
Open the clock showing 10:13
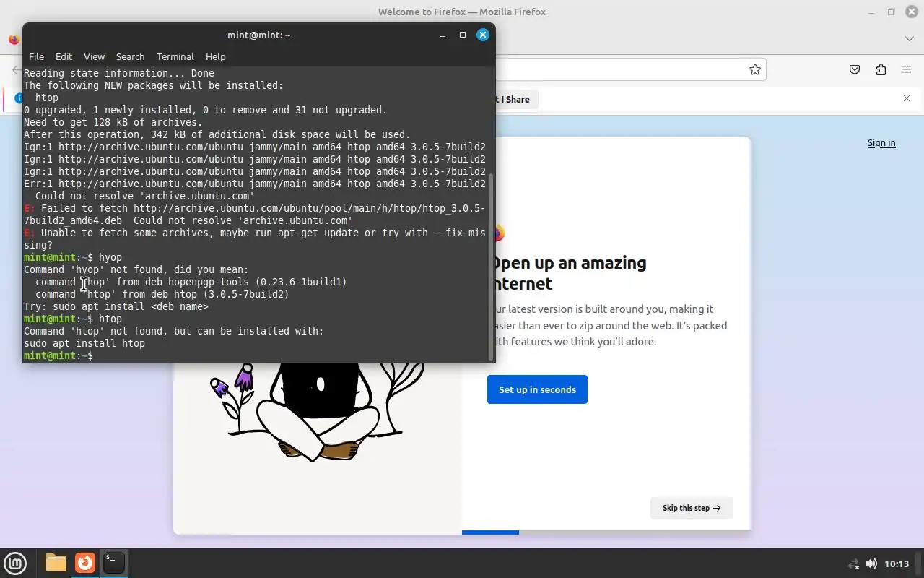point(897,564)
